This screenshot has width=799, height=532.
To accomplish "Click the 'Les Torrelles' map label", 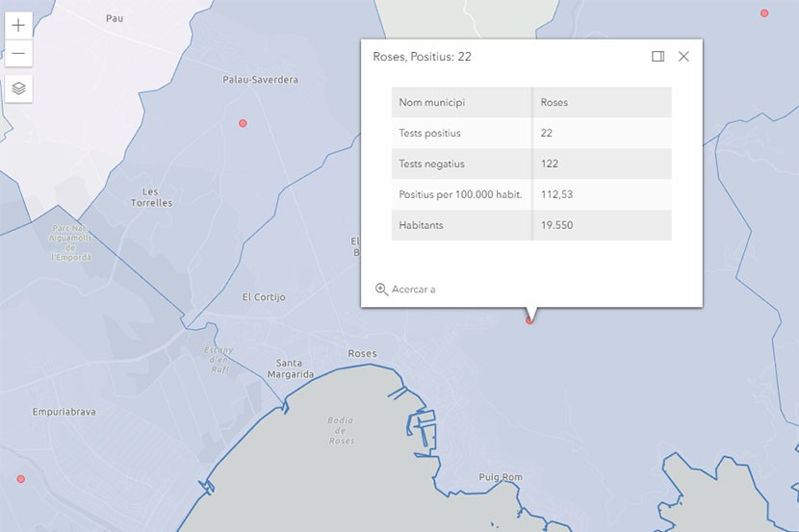I will [x=151, y=197].
